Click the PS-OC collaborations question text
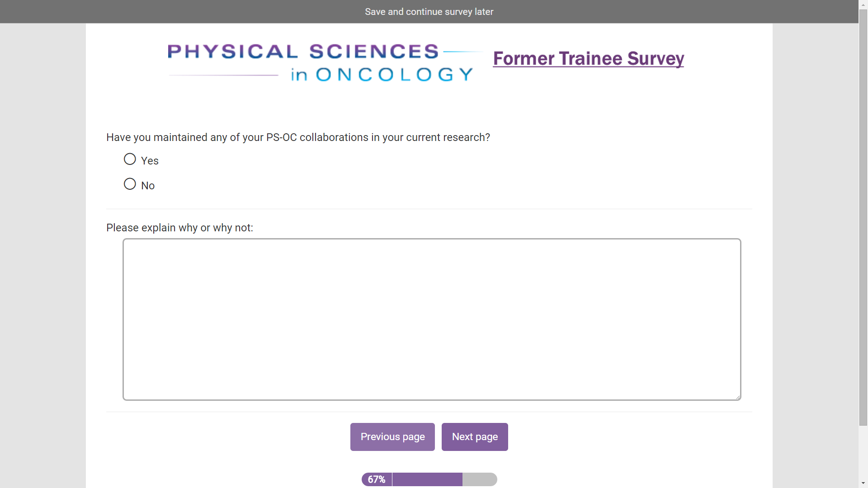This screenshot has width=868, height=488. pos(298,137)
